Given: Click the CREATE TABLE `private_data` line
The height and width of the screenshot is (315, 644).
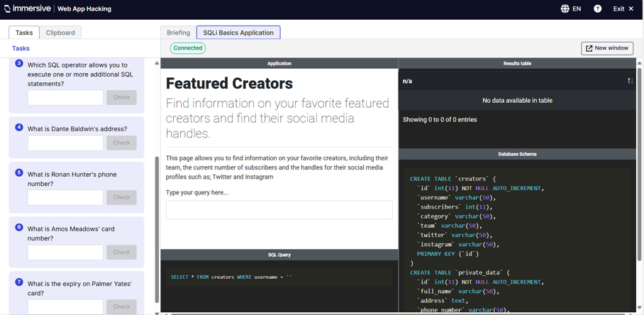Looking at the screenshot, I should pyautogui.click(x=460, y=272).
